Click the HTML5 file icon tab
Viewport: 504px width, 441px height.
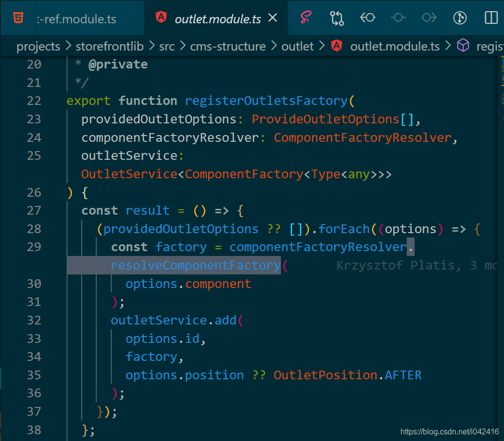pyautogui.click(x=18, y=17)
